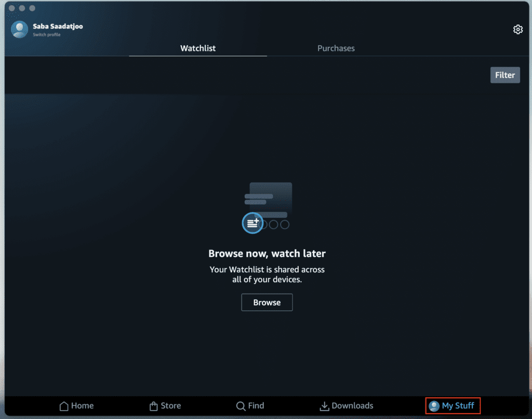
Task: Go to Home label in bottom bar
Action: pos(83,406)
